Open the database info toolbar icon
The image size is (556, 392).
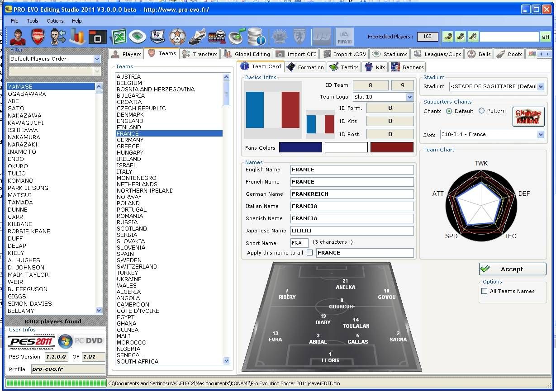tap(256, 37)
